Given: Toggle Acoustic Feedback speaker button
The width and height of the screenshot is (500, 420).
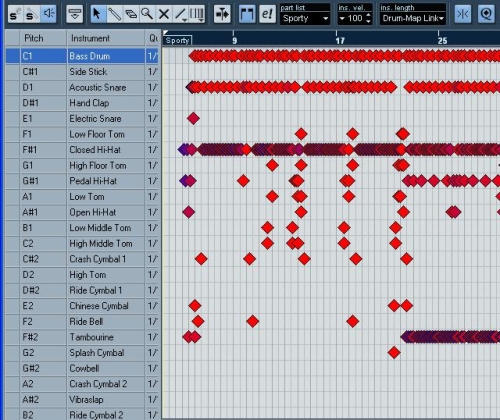Looking at the screenshot, I should pyautogui.click(x=49, y=14).
